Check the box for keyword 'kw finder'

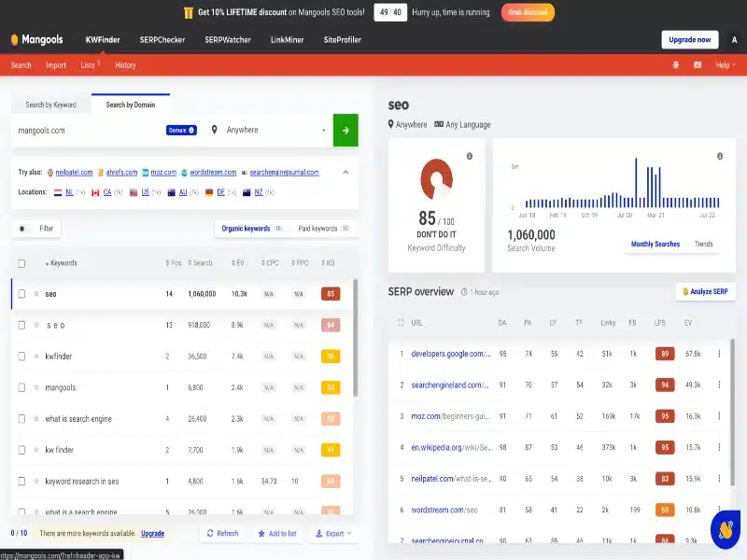point(21,450)
